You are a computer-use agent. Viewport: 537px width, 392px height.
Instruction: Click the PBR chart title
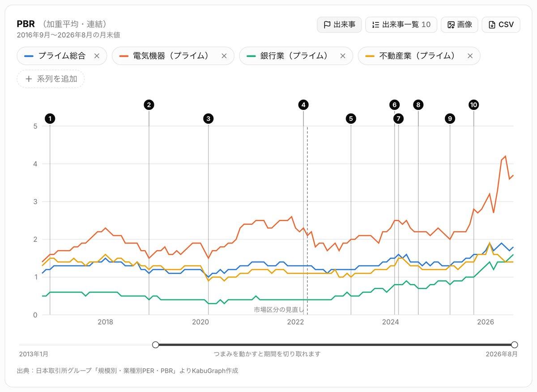click(26, 24)
